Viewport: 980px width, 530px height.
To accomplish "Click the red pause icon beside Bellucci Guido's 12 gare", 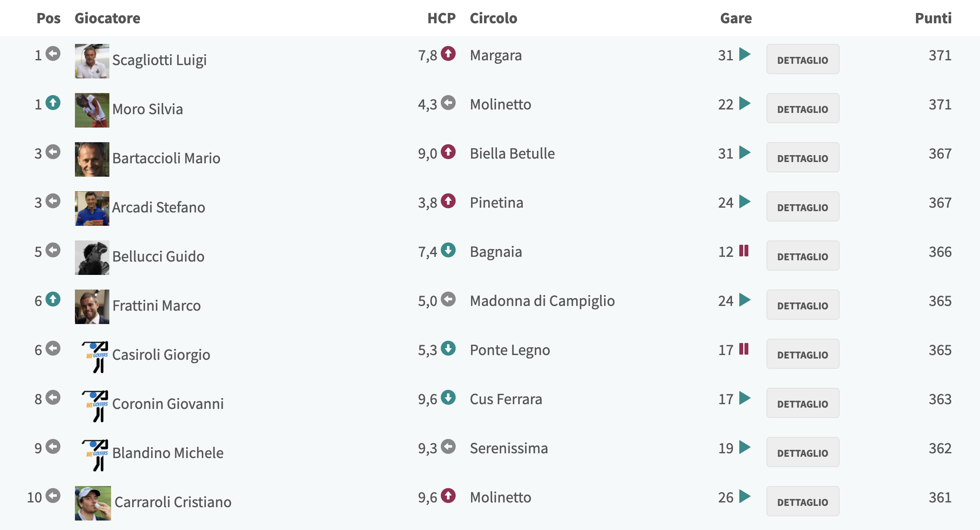I will pyautogui.click(x=744, y=251).
